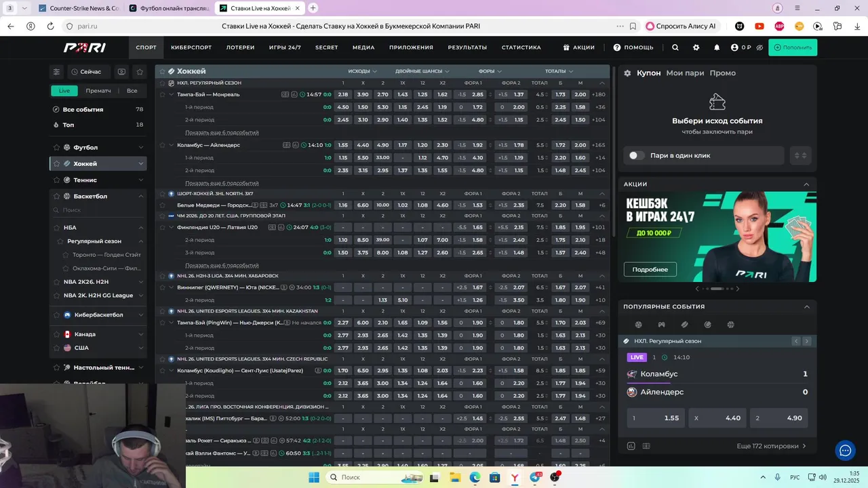Screen dimensions: 868x488
Task: Favorite Футбол in sidebar star
Action: tap(58, 148)
